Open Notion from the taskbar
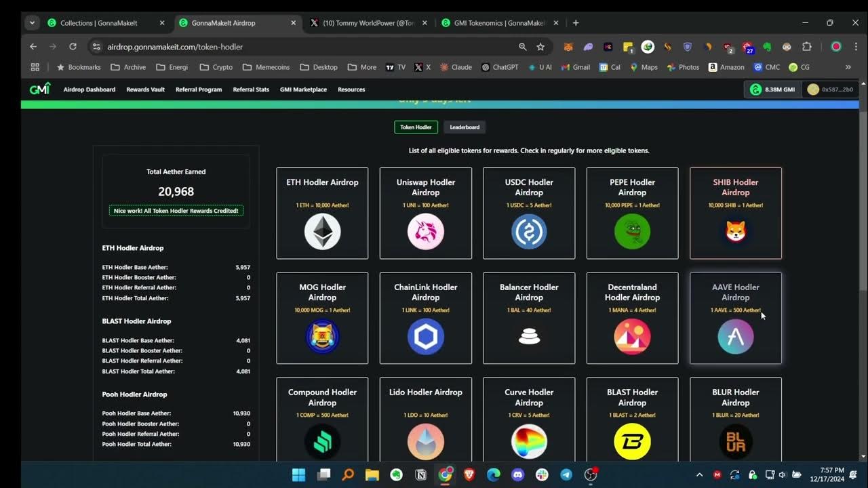This screenshot has width=868, height=488. 421,474
